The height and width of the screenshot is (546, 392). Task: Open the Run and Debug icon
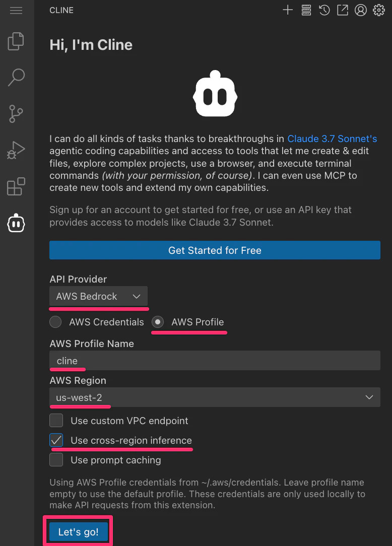[x=16, y=150]
